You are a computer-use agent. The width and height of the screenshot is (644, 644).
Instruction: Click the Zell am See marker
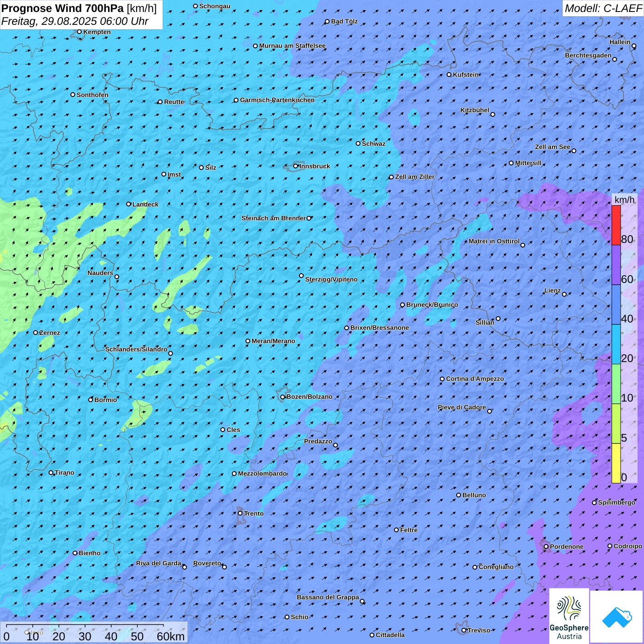(574, 150)
